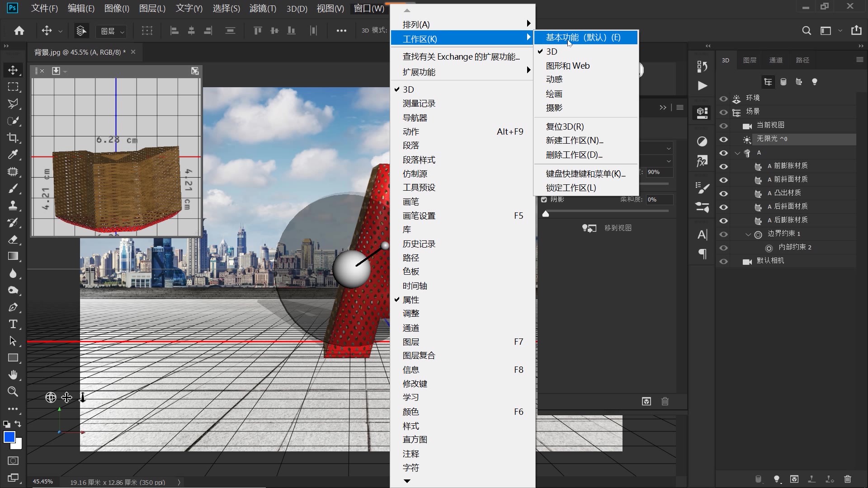Select the Lasso tool
Viewport: 868px width, 488px height.
[13, 103]
